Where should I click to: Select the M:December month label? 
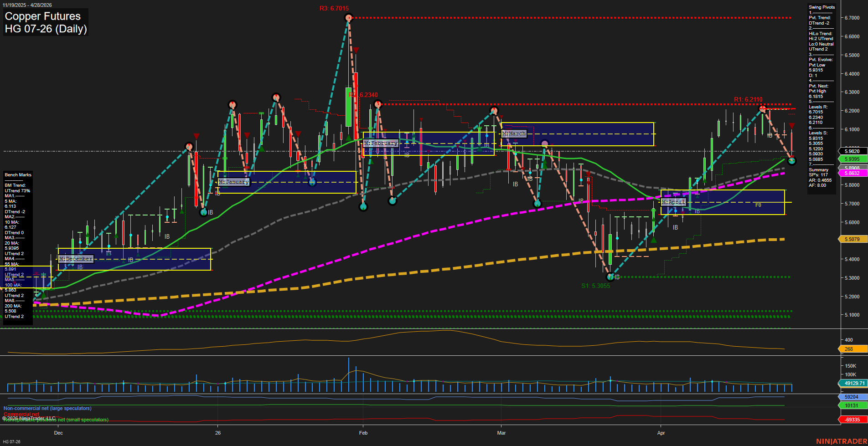(76, 259)
